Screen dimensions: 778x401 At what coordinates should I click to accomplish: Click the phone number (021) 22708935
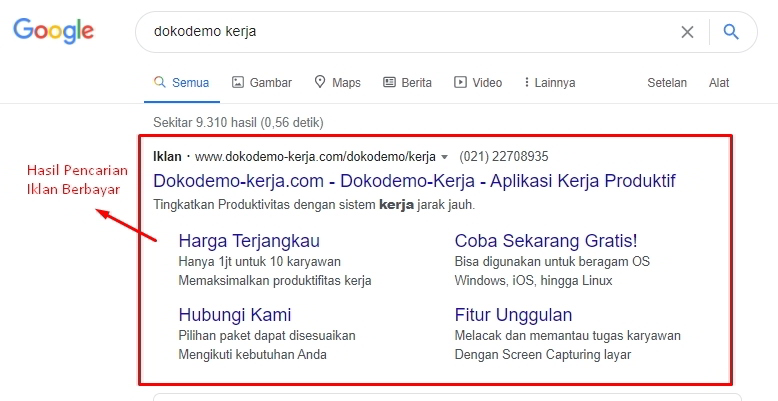point(504,157)
